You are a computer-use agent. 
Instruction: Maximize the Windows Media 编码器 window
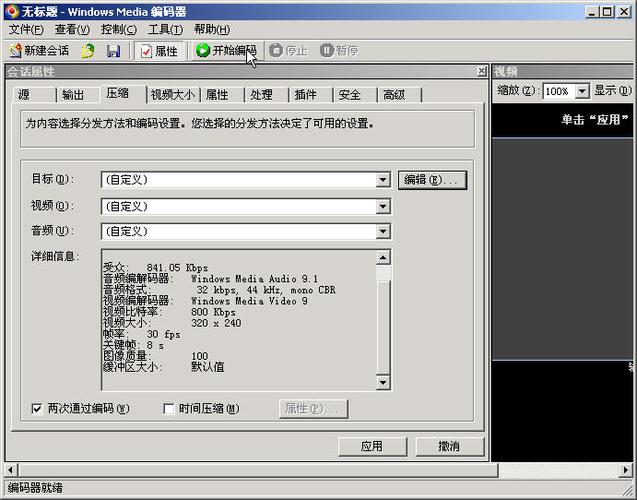pos(607,12)
